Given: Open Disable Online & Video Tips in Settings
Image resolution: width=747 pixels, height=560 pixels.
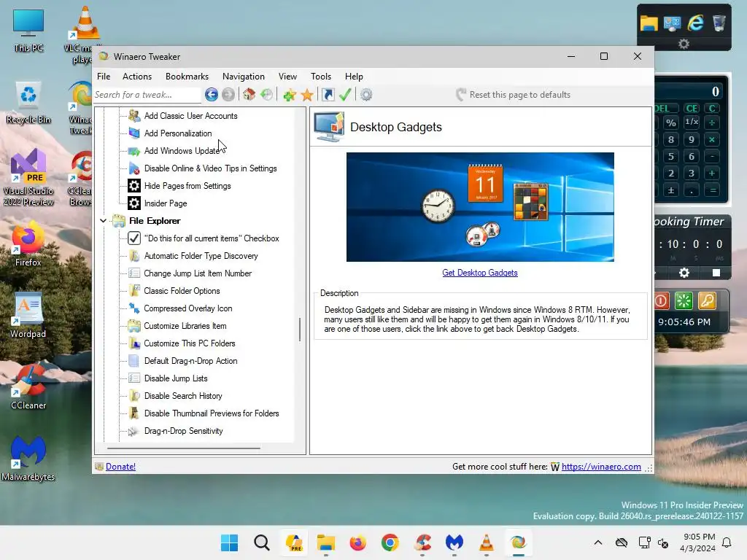Looking at the screenshot, I should tap(210, 168).
